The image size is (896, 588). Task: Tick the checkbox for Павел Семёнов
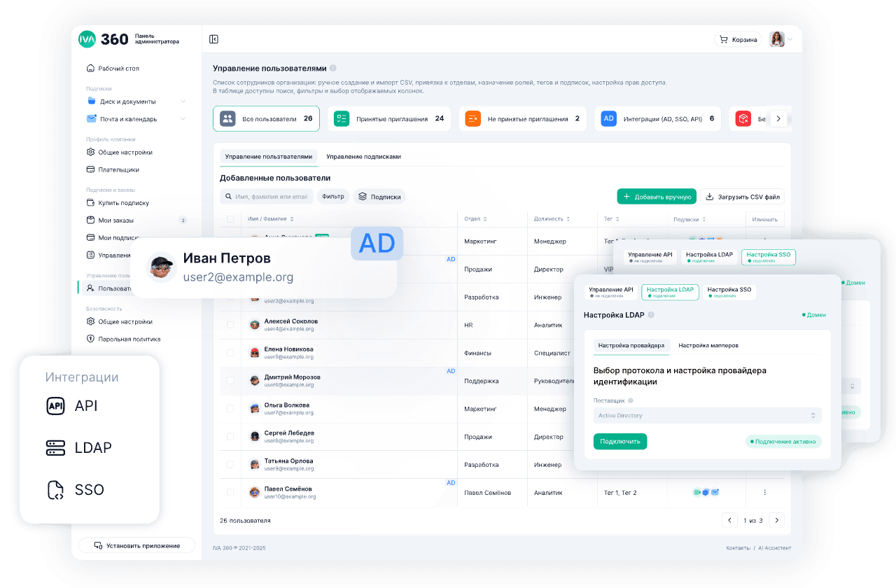click(x=230, y=493)
